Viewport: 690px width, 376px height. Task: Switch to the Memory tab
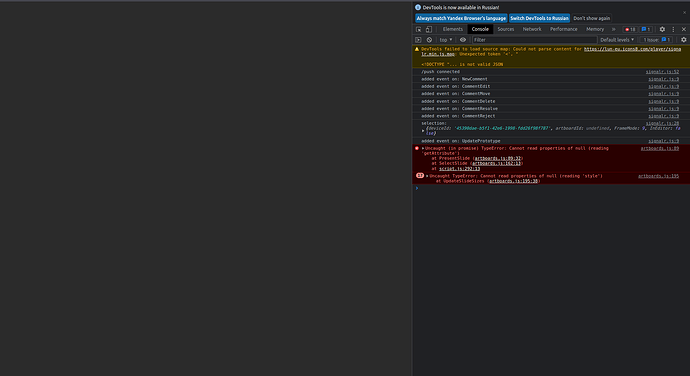595,29
